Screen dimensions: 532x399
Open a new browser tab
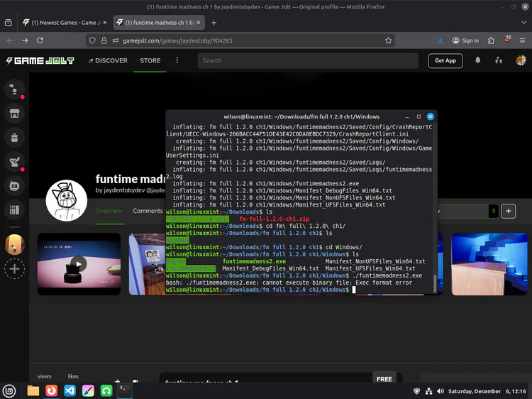tap(214, 23)
